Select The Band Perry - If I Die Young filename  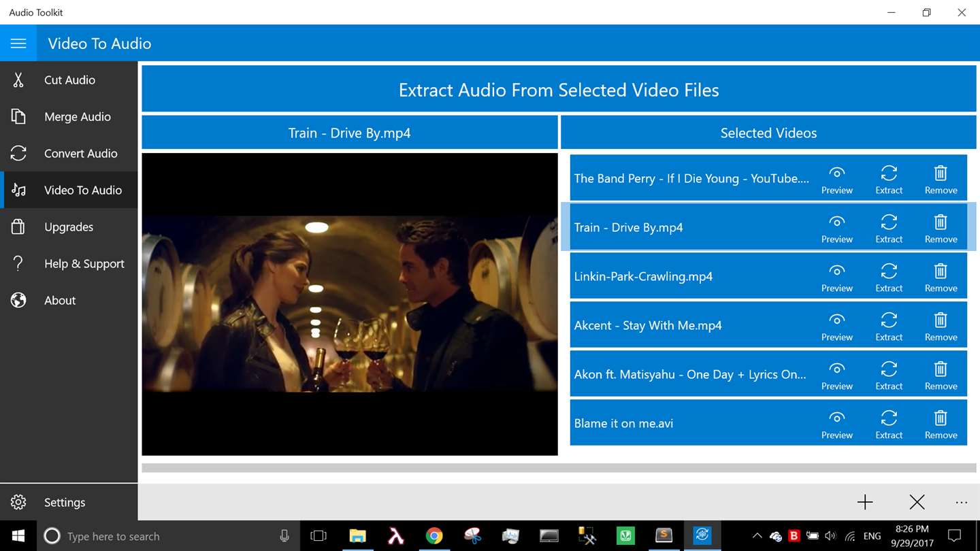691,178
